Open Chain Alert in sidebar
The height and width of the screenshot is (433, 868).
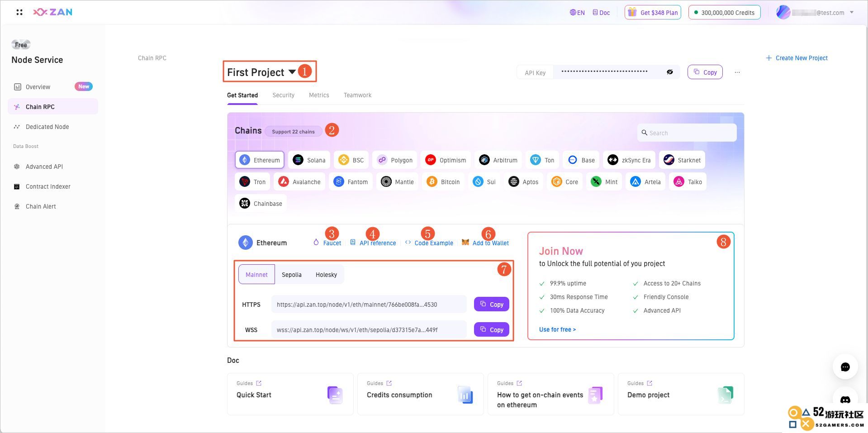(53, 206)
